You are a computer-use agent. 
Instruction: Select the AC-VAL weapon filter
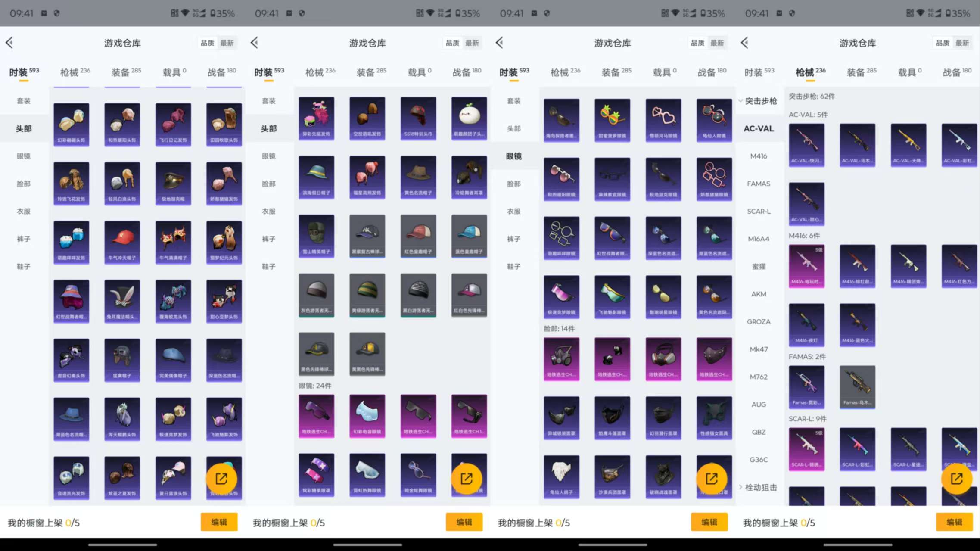759,128
